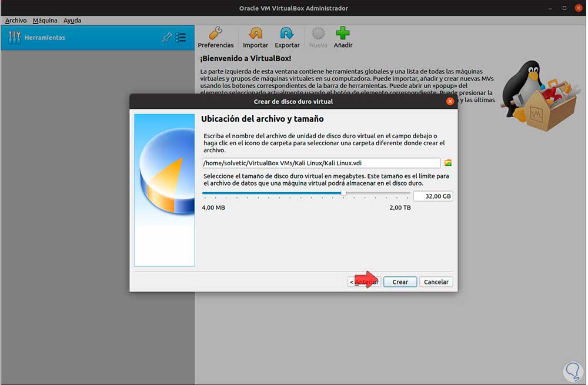Click the Ubicación del archivo y tamaño heading
This screenshot has height=385, width=588.
coord(262,119)
